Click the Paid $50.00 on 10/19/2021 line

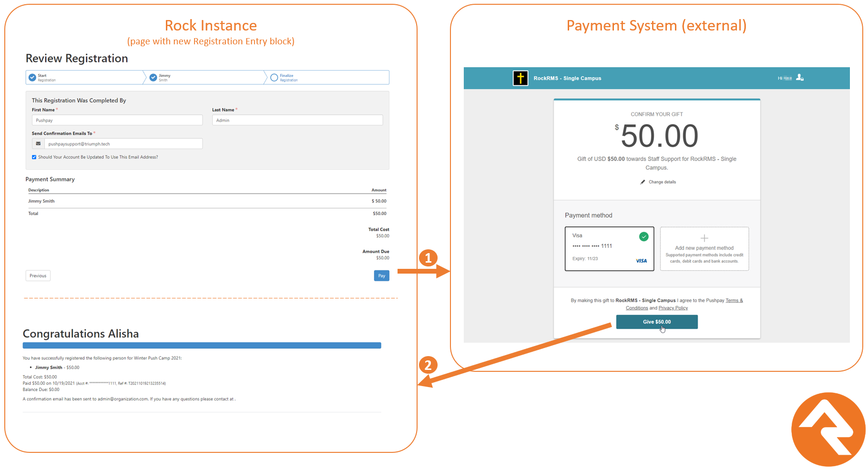pos(94,383)
